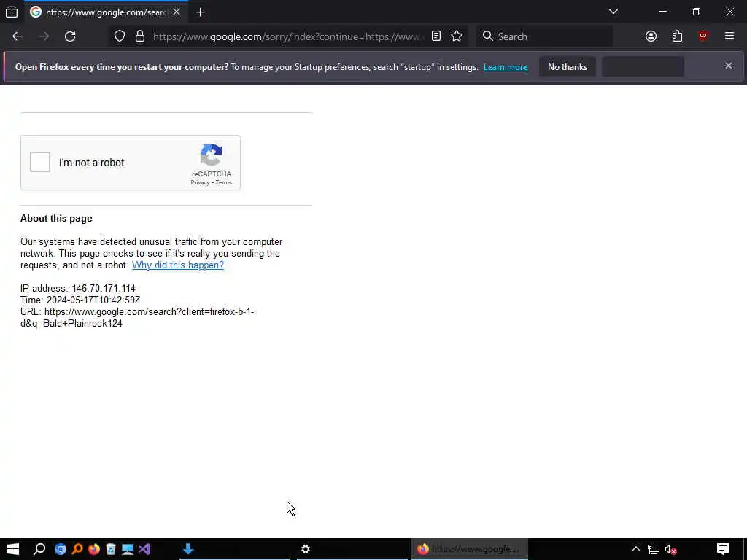The width and height of the screenshot is (747, 560).
Task: Toggle reader view icon in address bar
Action: point(436,36)
